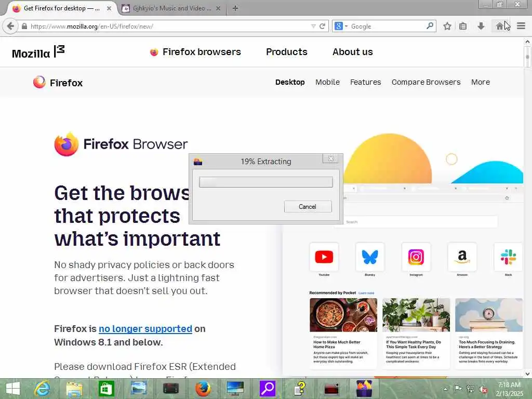Open the search engine Google dropdown
532x399 pixels.
[x=341, y=26]
